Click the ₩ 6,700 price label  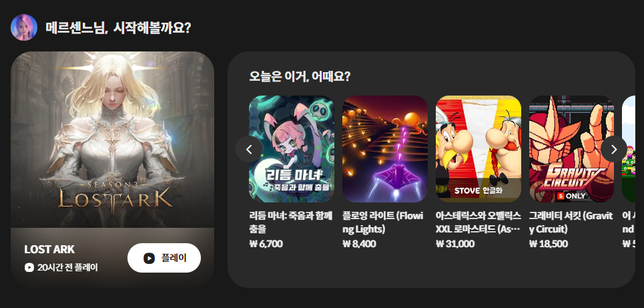(x=266, y=244)
